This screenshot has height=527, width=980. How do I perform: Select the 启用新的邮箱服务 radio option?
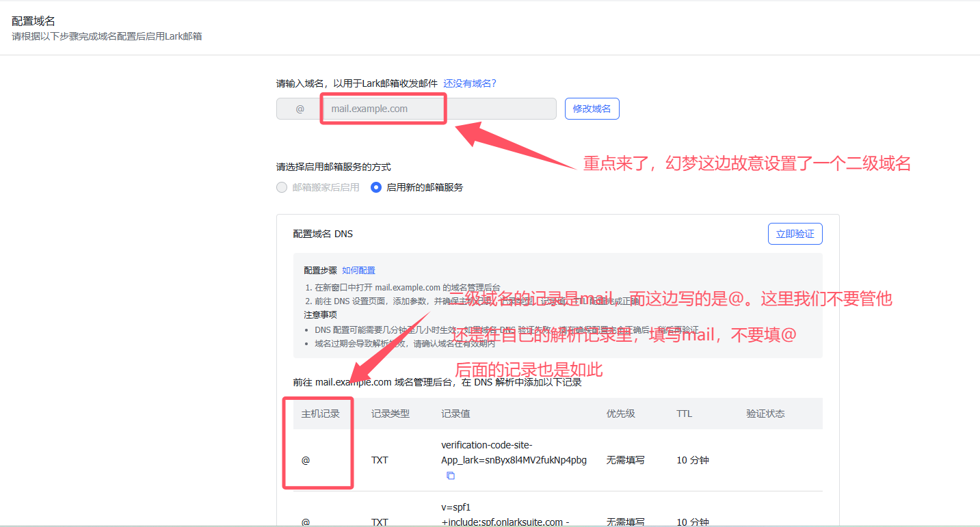(x=376, y=187)
